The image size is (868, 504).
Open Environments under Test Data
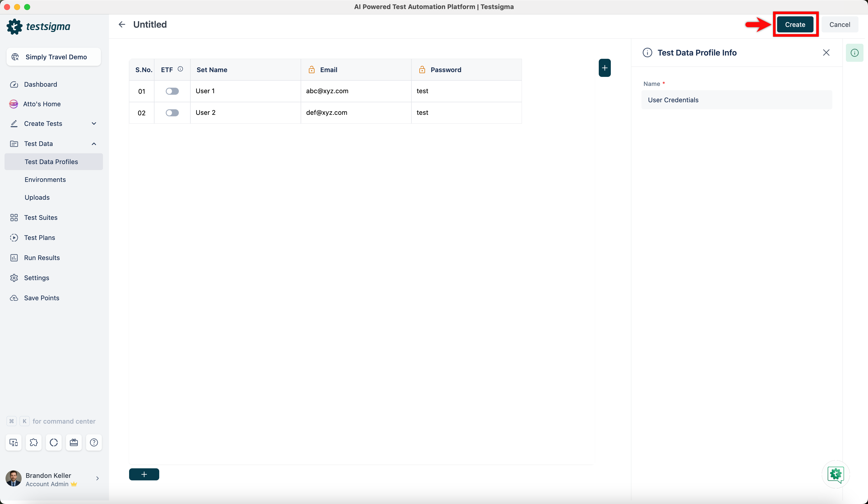45,179
